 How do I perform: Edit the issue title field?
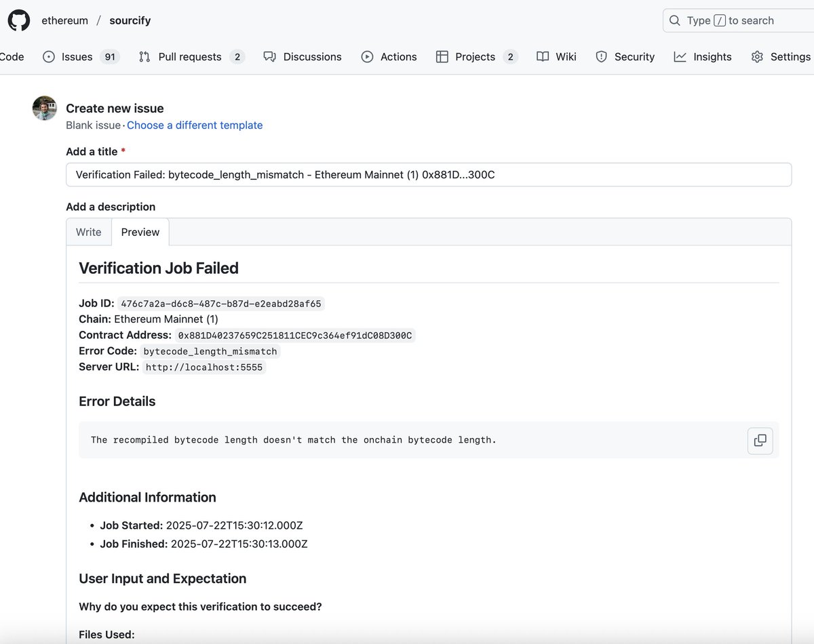tap(429, 175)
